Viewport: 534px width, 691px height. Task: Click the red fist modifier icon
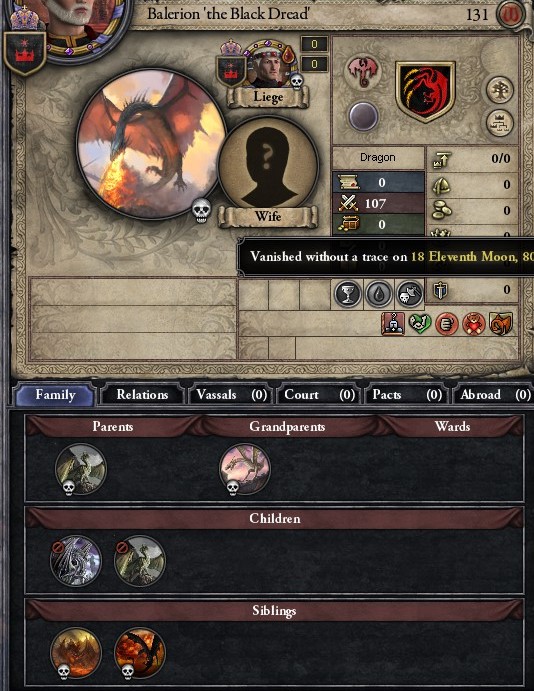pyautogui.click(x=446, y=324)
